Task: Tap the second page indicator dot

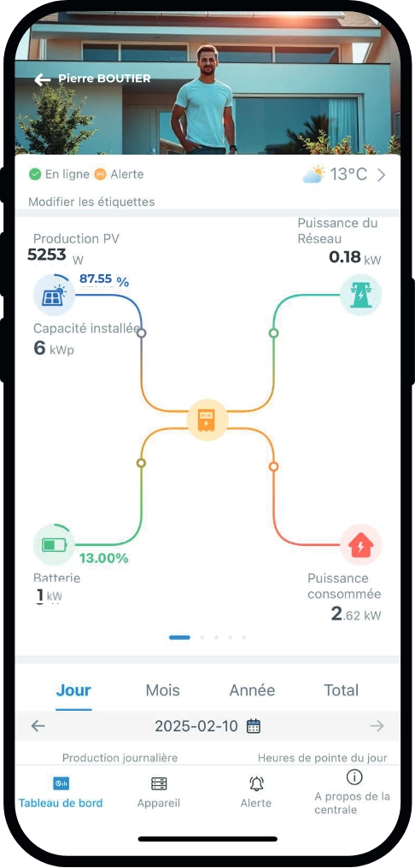Action: pyautogui.click(x=202, y=637)
